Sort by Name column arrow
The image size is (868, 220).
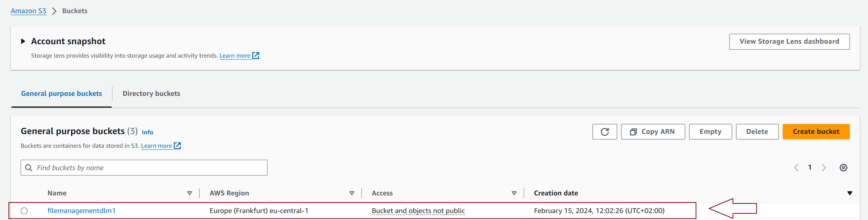pyautogui.click(x=190, y=193)
